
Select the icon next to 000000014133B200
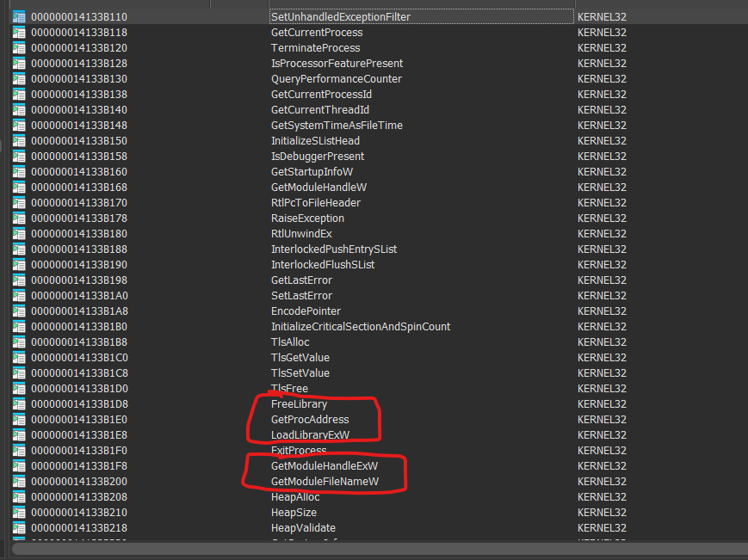point(19,481)
